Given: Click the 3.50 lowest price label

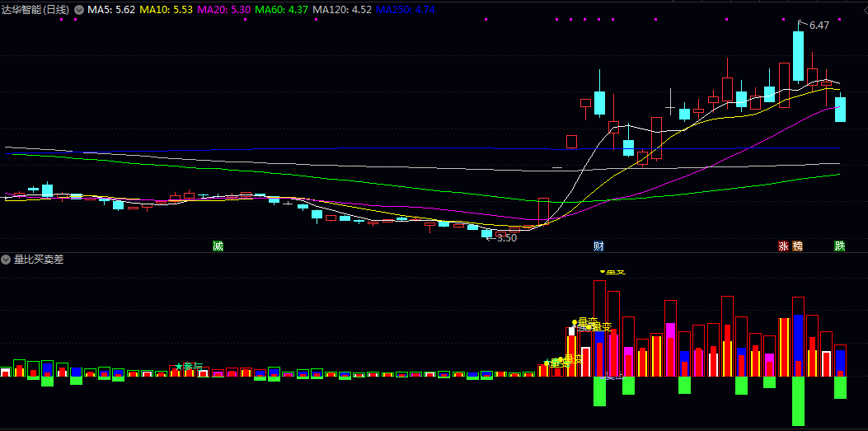Looking at the screenshot, I should (506, 238).
